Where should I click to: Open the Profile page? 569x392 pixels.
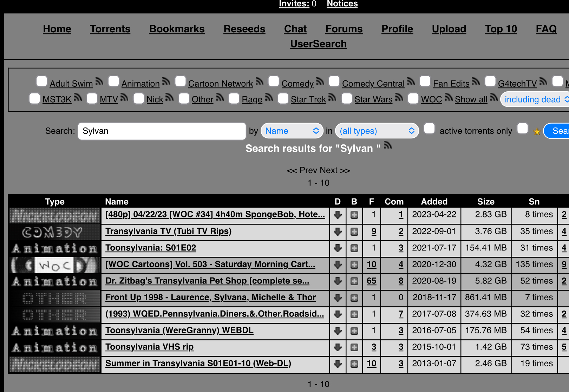pos(397,29)
